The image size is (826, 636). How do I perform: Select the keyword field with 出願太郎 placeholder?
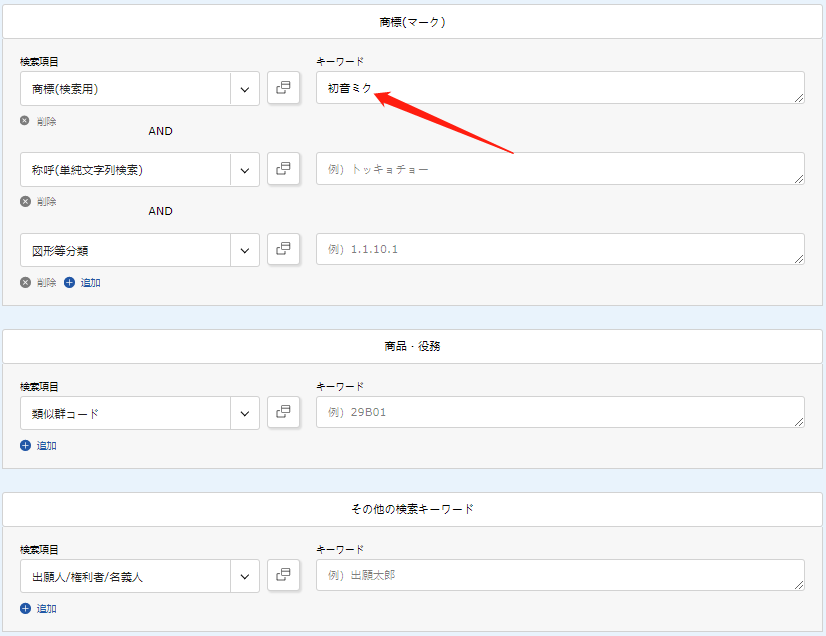560,575
